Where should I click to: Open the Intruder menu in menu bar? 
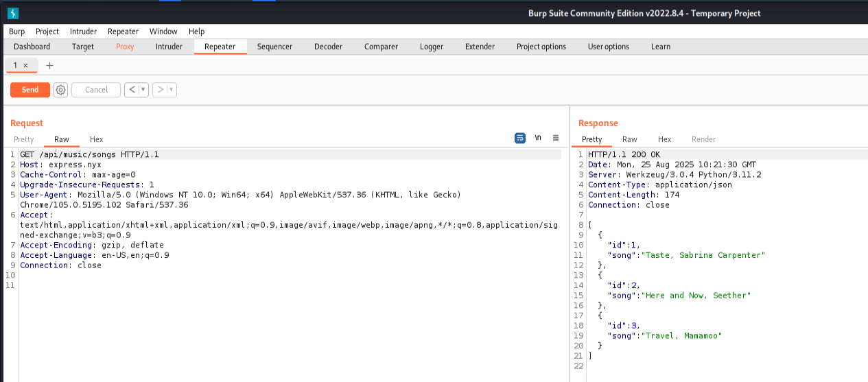(x=83, y=32)
